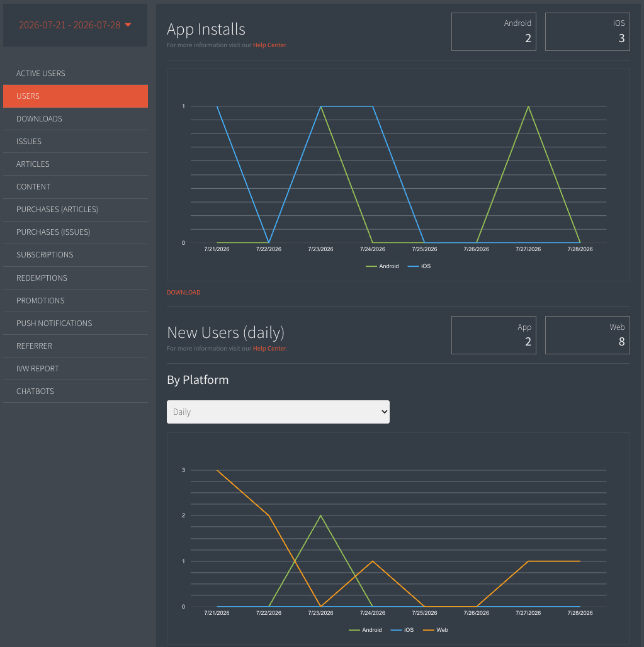Select Chatbots in the sidebar
Viewport: 644px width, 647px height.
tap(75, 391)
